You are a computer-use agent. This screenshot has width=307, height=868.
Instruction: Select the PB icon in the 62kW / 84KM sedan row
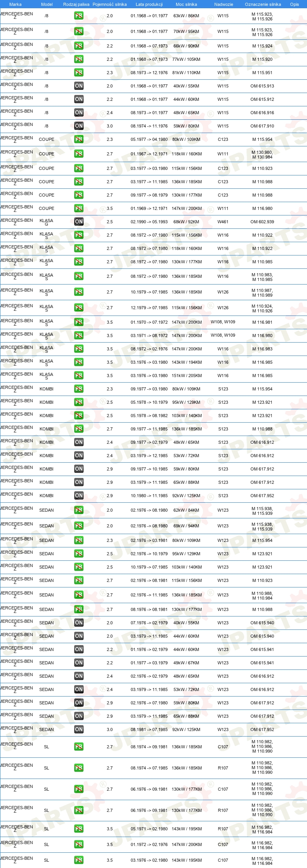(79, 511)
